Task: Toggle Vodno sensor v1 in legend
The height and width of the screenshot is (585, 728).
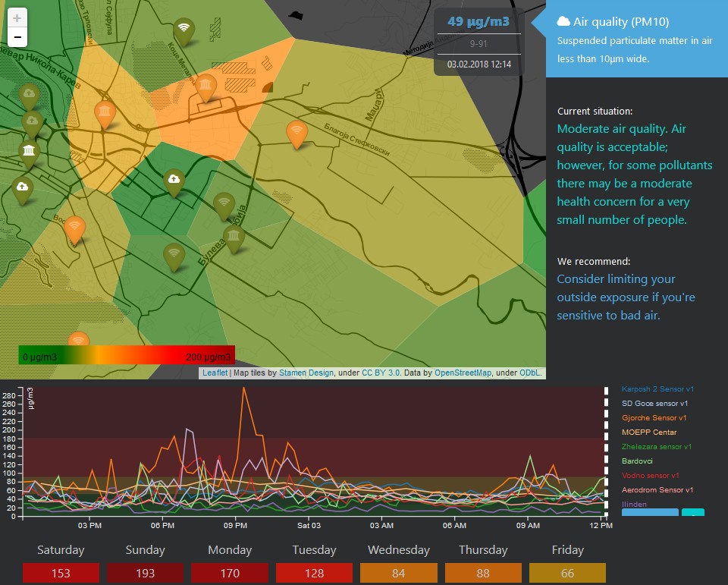Action: point(653,476)
